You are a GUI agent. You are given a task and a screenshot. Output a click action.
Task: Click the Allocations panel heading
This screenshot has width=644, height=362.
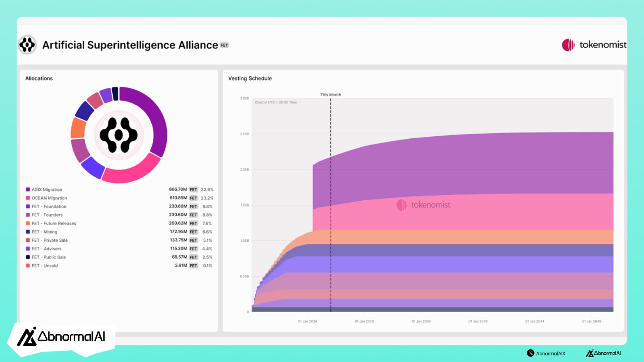click(39, 78)
